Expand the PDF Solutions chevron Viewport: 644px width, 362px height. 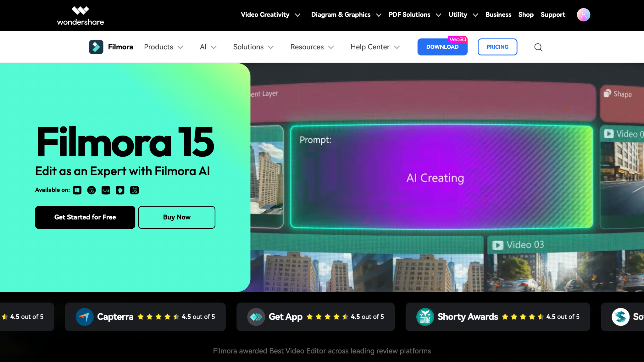click(x=438, y=15)
